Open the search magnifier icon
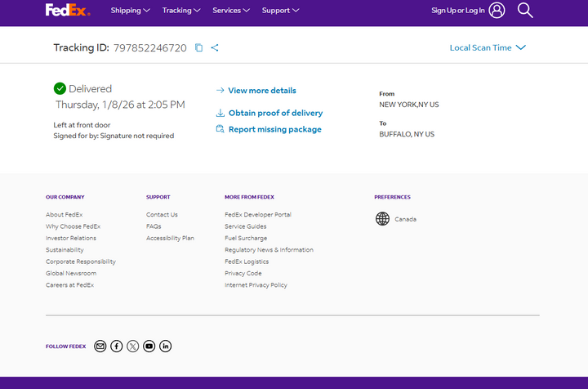 [525, 10]
